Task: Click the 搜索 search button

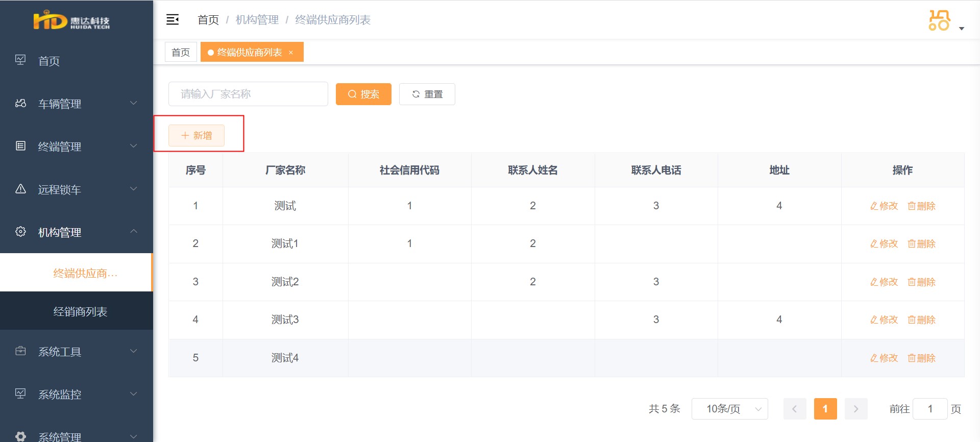Action: click(363, 94)
